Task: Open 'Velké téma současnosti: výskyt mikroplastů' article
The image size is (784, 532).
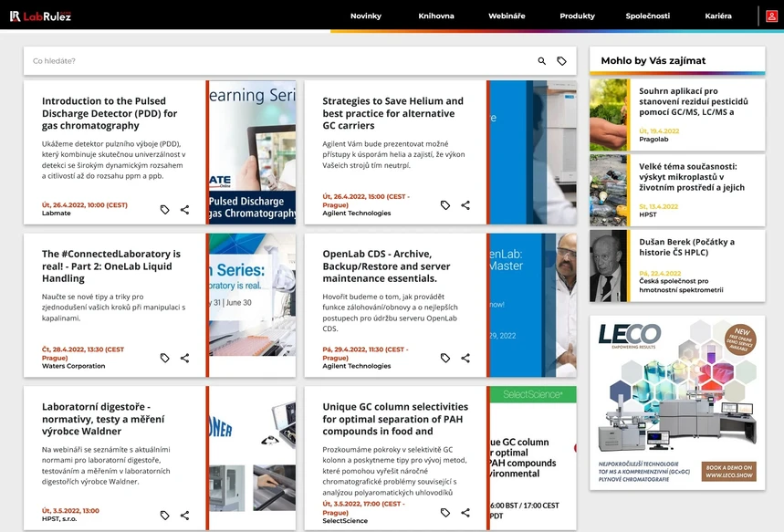Action: [692, 177]
